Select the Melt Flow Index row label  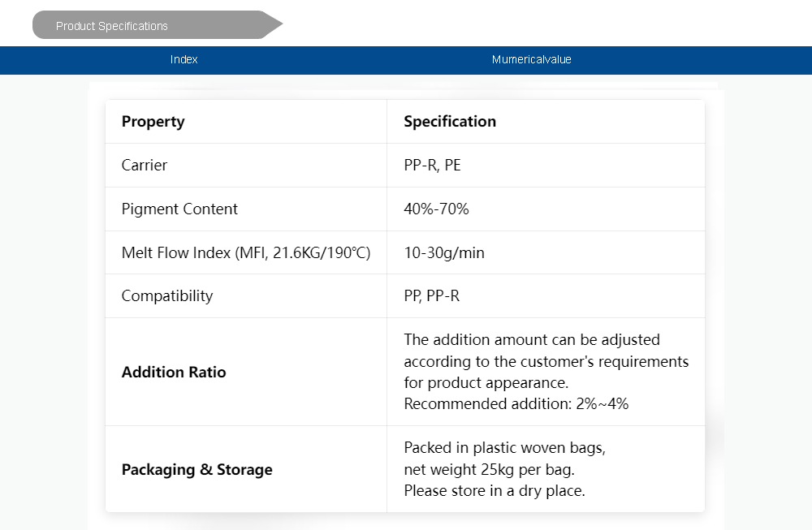pos(246,253)
